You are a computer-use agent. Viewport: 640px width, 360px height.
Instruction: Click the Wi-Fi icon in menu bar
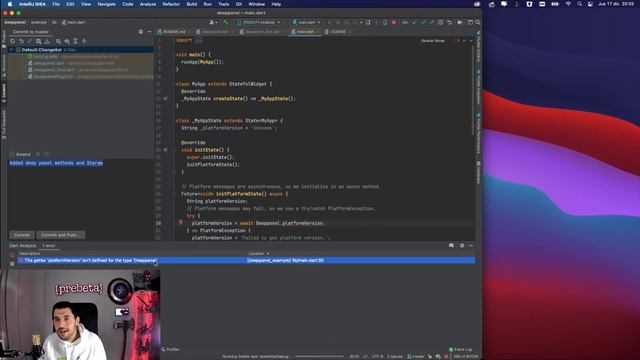(x=568, y=4)
